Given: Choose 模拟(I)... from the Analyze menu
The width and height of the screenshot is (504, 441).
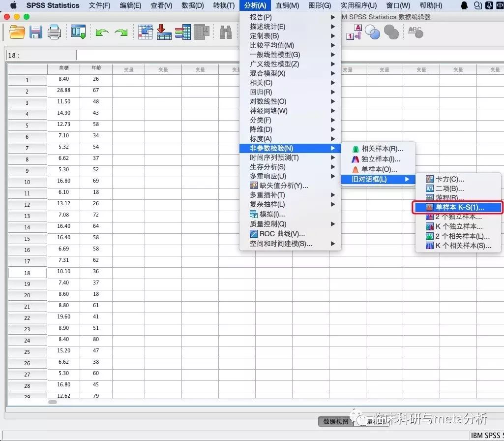Looking at the screenshot, I should click(x=290, y=214).
